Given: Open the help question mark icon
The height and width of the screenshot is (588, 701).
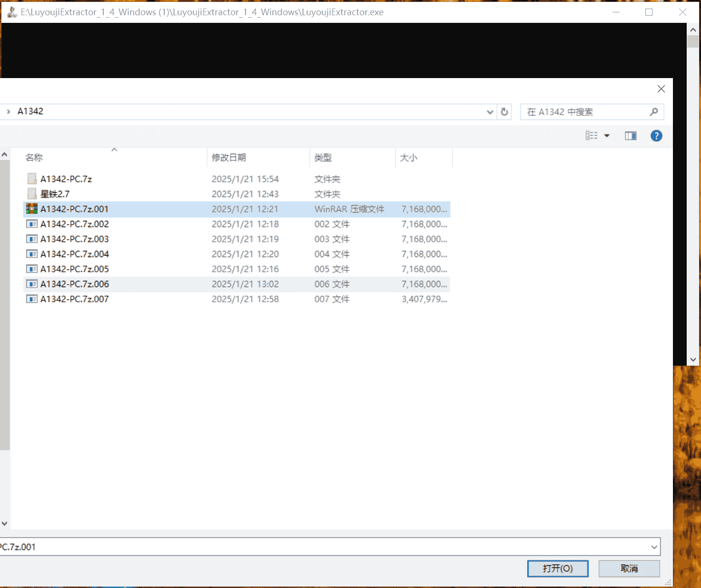Looking at the screenshot, I should point(656,136).
